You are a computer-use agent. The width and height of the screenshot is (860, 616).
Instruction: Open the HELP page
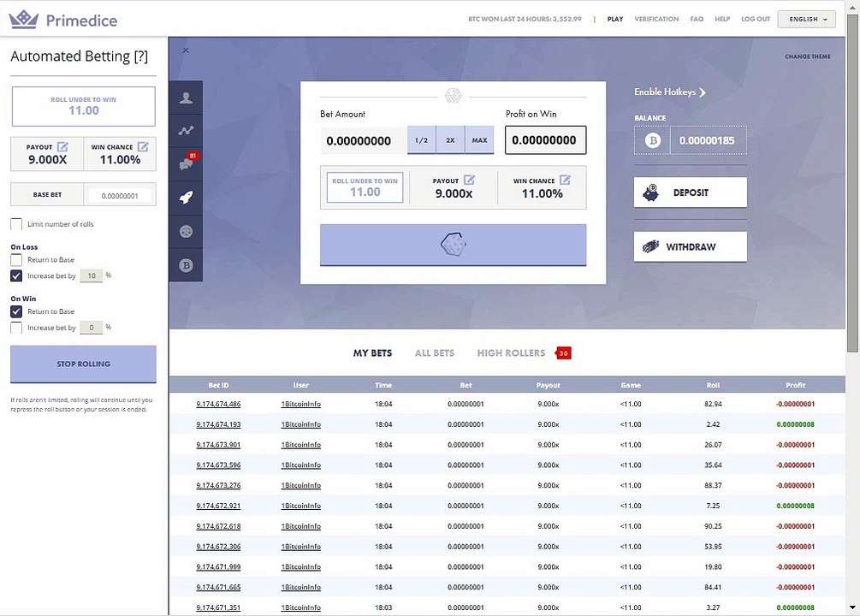(x=722, y=19)
